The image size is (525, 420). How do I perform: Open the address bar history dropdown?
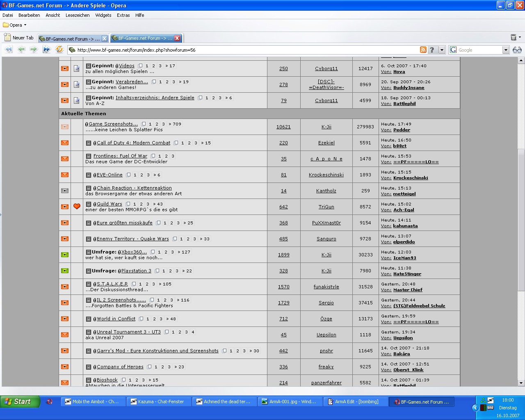[x=442, y=50]
